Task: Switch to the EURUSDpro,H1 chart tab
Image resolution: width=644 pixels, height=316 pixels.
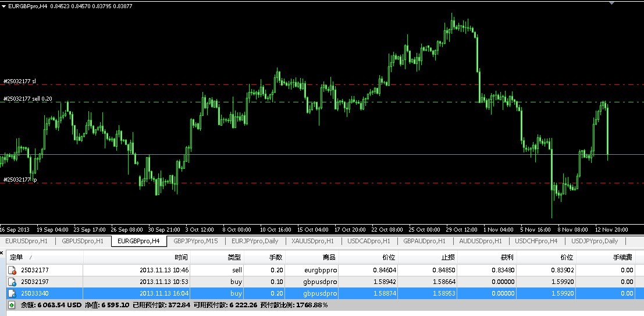Action: coord(27,241)
